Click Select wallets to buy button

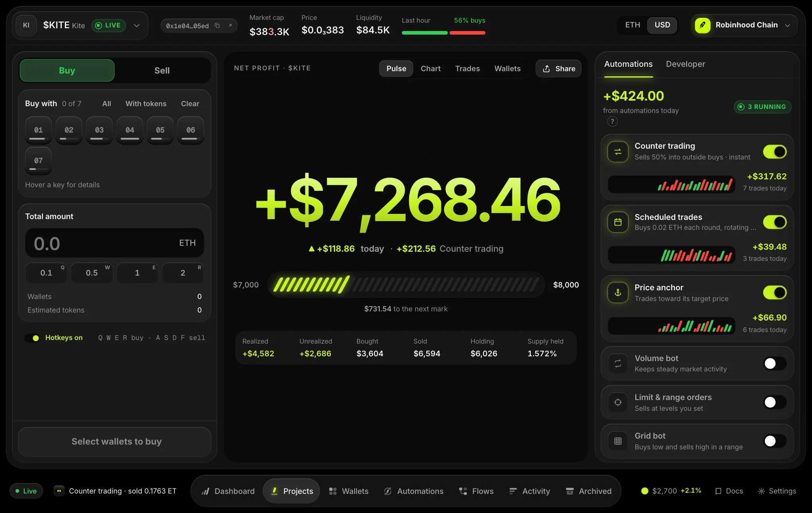[x=115, y=442]
